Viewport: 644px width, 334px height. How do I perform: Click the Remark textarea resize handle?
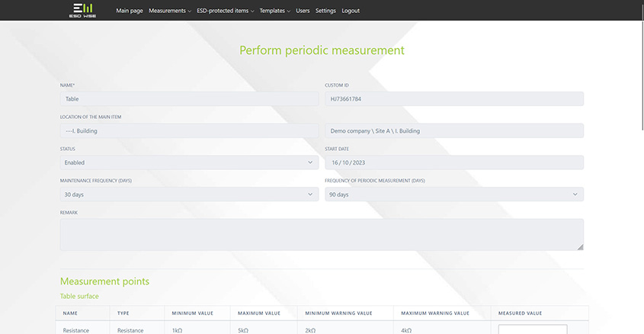point(580,247)
